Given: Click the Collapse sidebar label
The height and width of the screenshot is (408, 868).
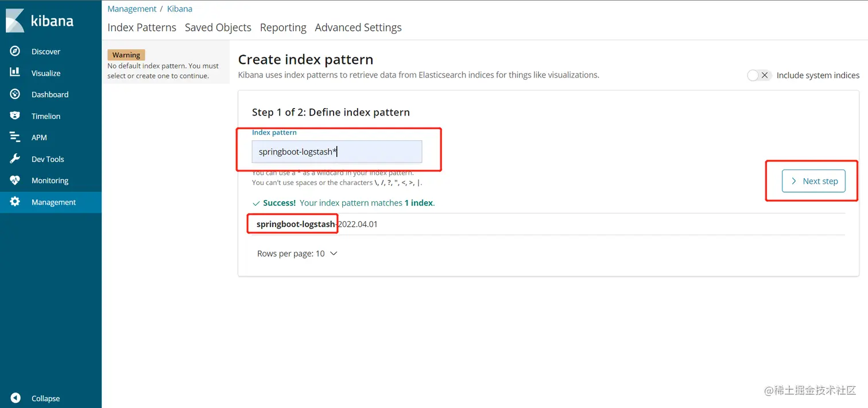Looking at the screenshot, I should [x=45, y=398].
